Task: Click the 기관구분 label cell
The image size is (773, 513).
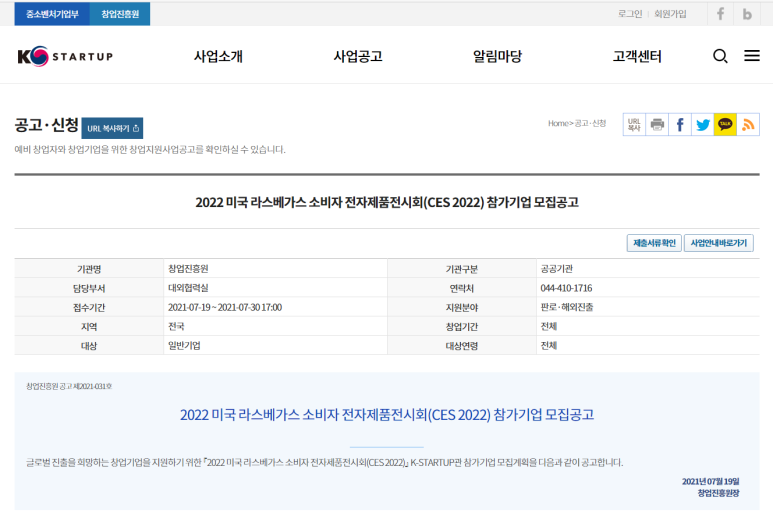Action: [461, 269]
